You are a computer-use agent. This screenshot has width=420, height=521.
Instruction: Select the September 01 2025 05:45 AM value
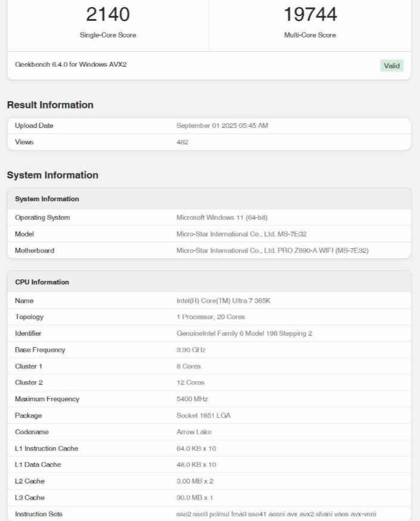pos(222,126)
